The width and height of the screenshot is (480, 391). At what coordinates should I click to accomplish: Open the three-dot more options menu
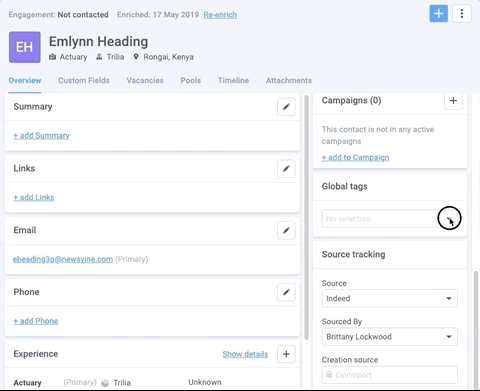coord(462,14)
